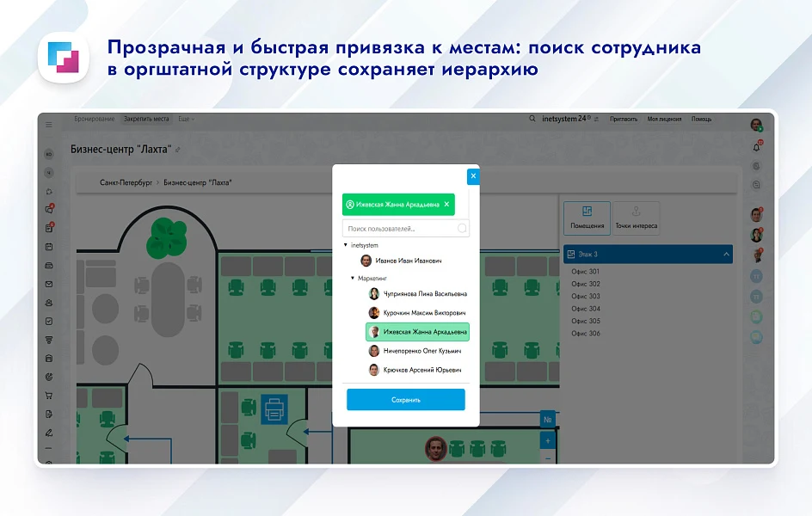The height and width of the screenshot is (516, 812).
Task: Open notifications bell with red badge
Action: pyautogui.click(x=757, y=148)
